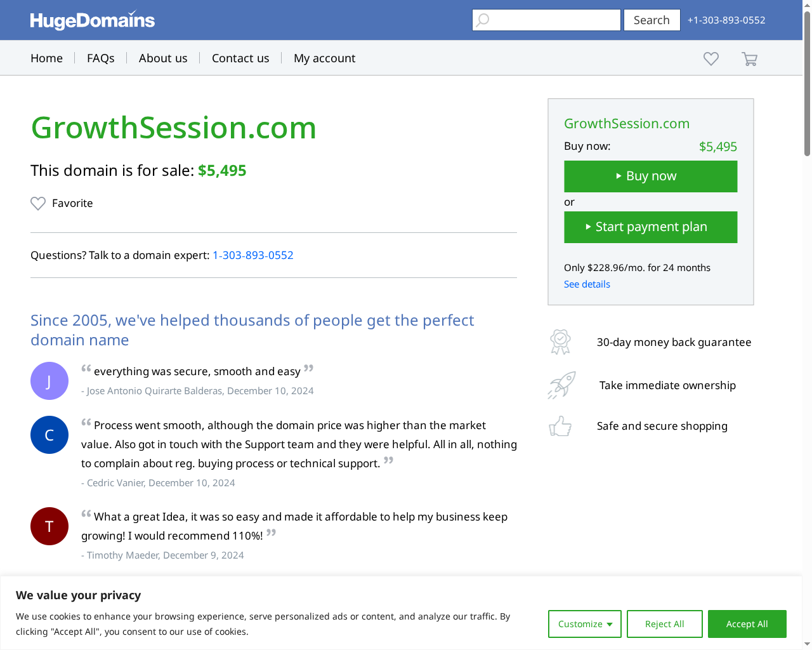Viewport: 812px width, 650px height.
Task: Open the favorites heart icon in navigation
Action: click(710, 58)
